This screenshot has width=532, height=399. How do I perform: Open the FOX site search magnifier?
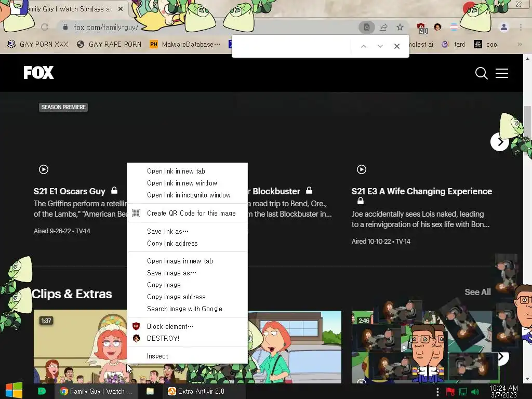click(x=481, y=73)
